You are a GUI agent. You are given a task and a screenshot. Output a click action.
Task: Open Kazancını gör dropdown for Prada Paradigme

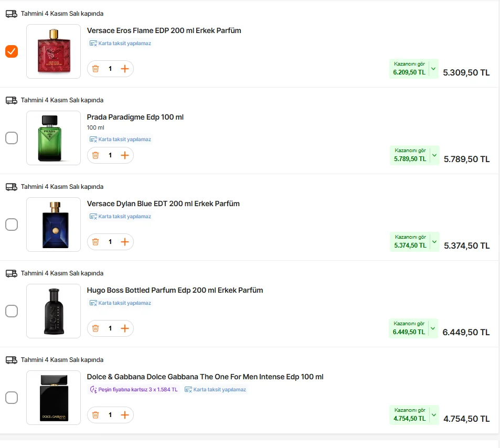[433, 155]
